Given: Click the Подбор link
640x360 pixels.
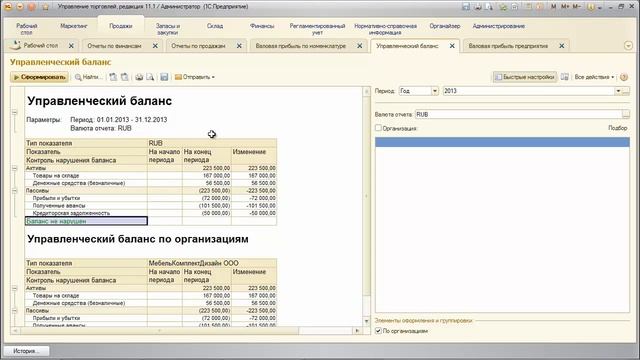Looking at the screenshot, I should pyautogui.click(x=618, y=128).
